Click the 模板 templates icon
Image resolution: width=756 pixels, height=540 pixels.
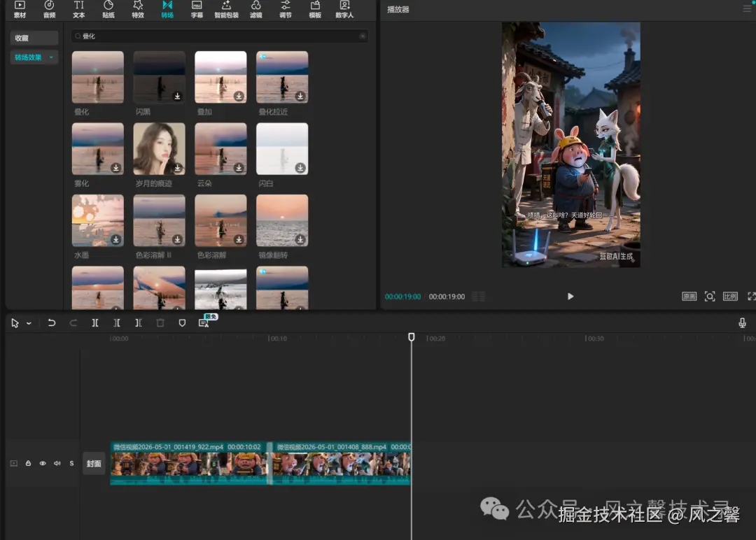(315, 9)
